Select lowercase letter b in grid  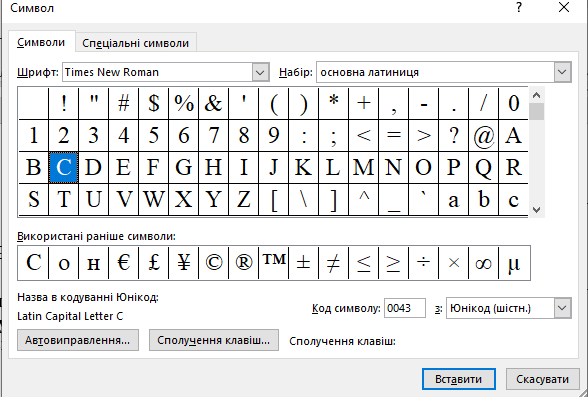tap(484, 199)
